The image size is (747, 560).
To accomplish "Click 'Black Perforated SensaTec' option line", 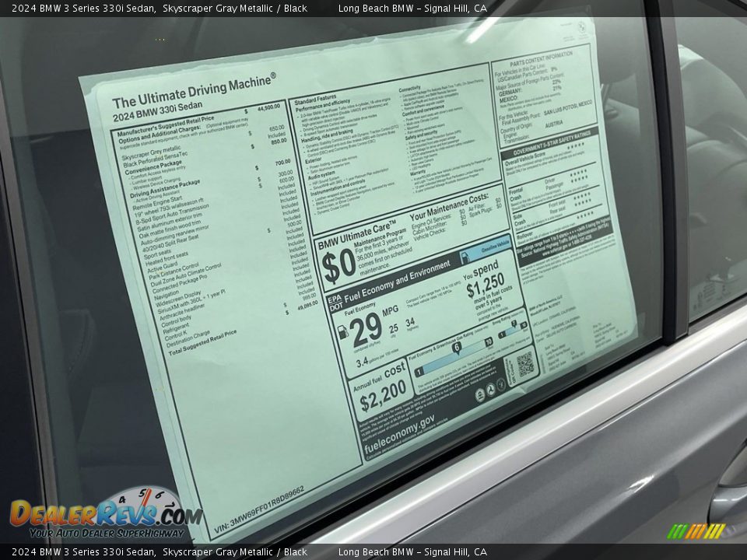I will [x=156, y=160].
